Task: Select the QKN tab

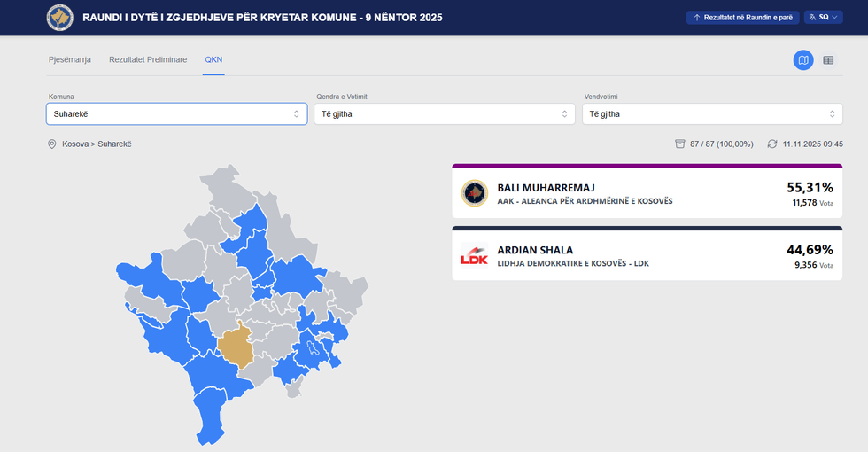Action: pyautogui.click(x=213, y=60)
